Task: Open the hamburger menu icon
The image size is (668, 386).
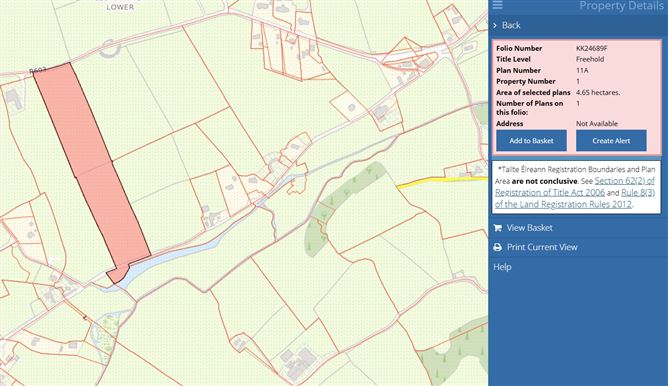Action: point(498,5)
